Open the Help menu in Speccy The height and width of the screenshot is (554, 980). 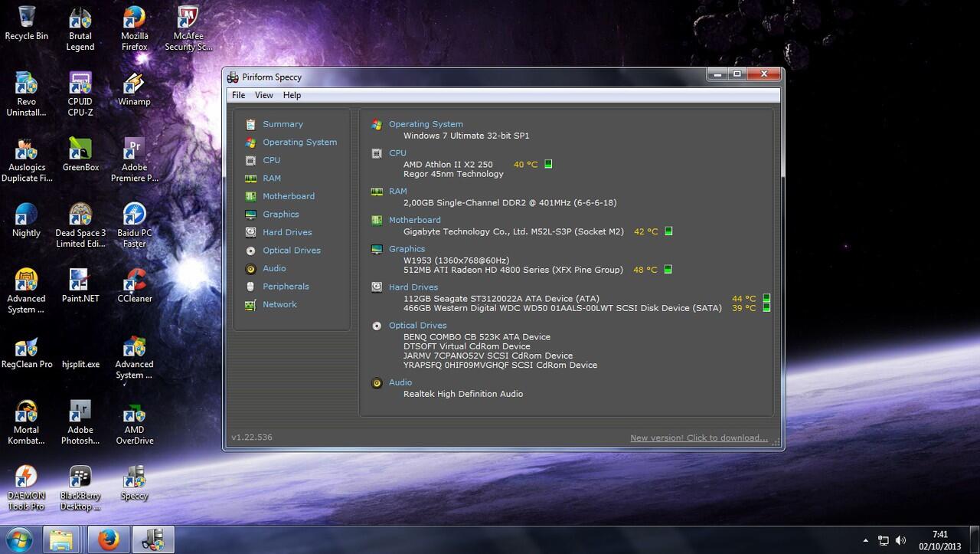click(292, 95)
